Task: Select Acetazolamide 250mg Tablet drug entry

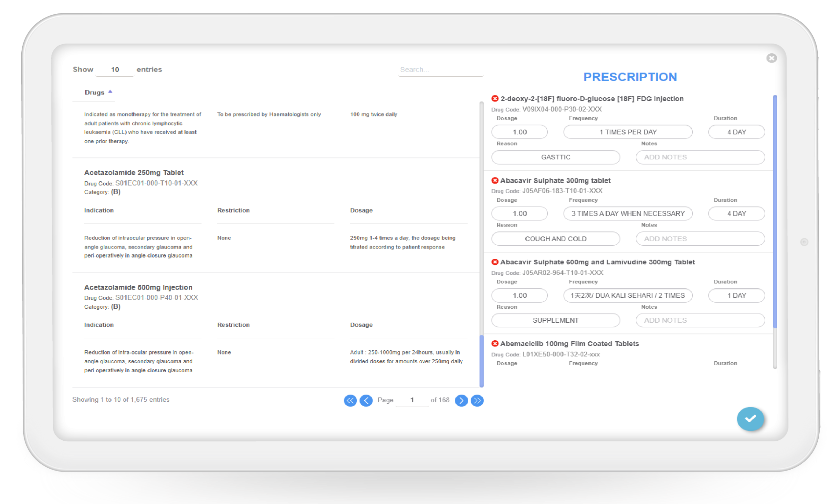Action: 134,172
